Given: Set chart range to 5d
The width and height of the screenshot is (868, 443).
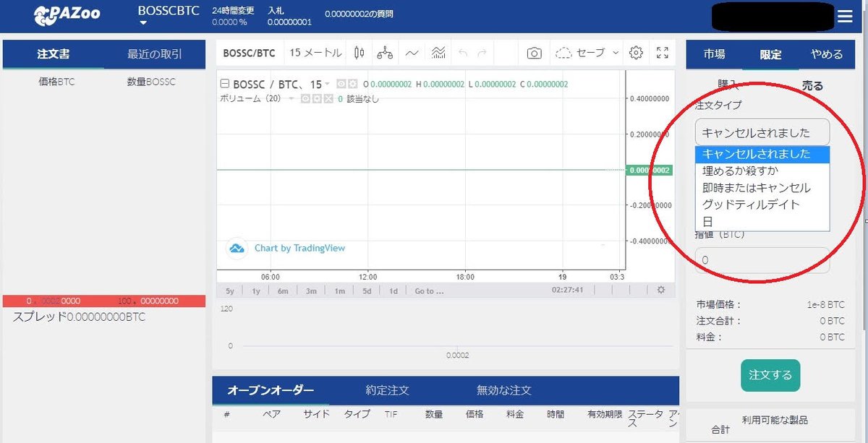Looking at the screenshot, I should pyautogui.click(x=367, y=291).
